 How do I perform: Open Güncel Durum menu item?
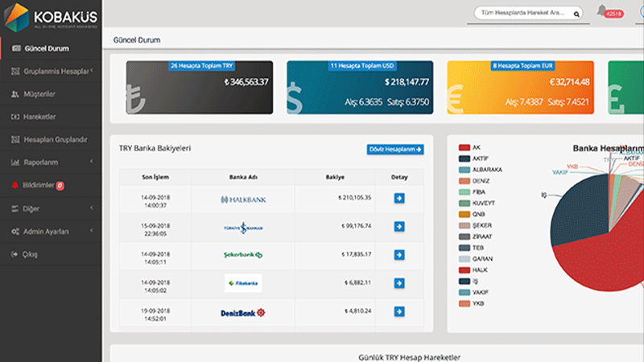pyautogui.click(x=51, y=48)
